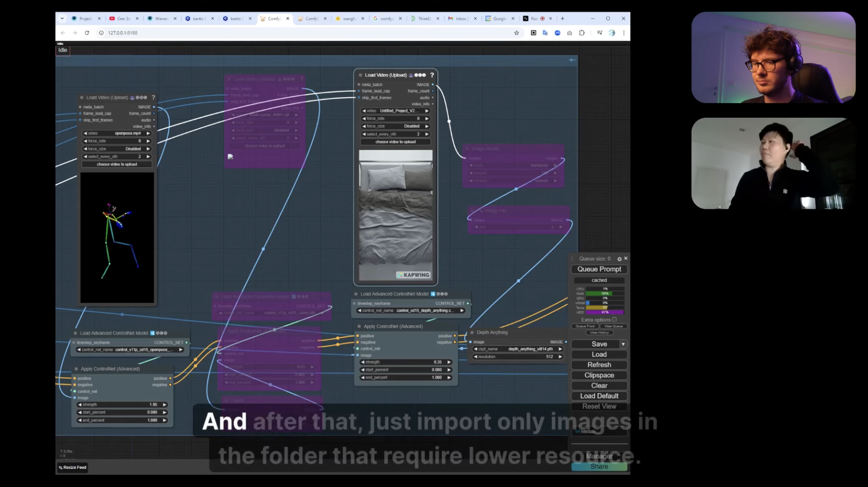This screenshot has width=868, height=487.
Task: Click Load Default in the side menu
Action: (599, 396)
